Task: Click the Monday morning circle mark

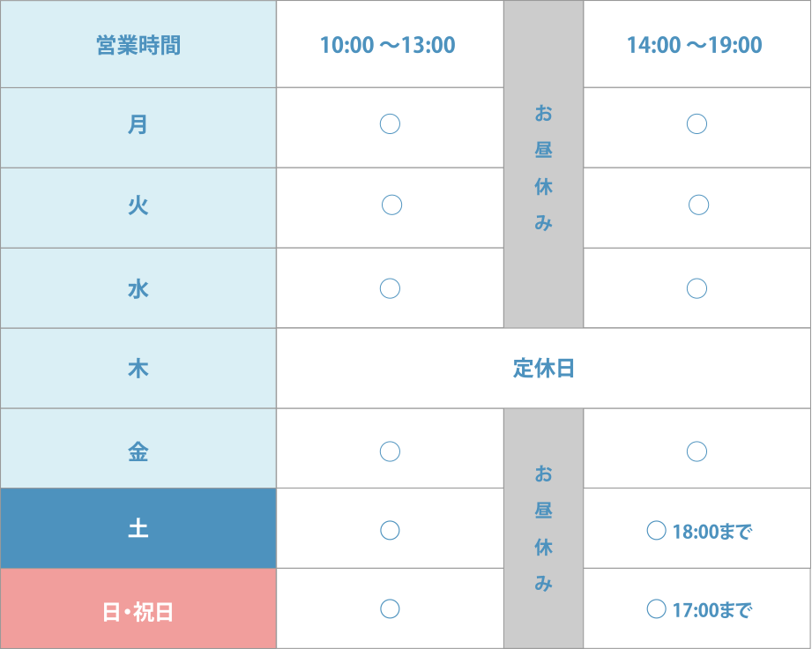Action: coord(390,124)
